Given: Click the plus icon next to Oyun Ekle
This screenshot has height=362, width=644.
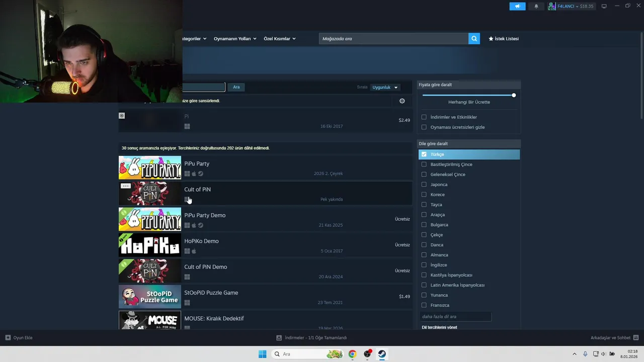Looking at the screenshot, I should (8, 338).
